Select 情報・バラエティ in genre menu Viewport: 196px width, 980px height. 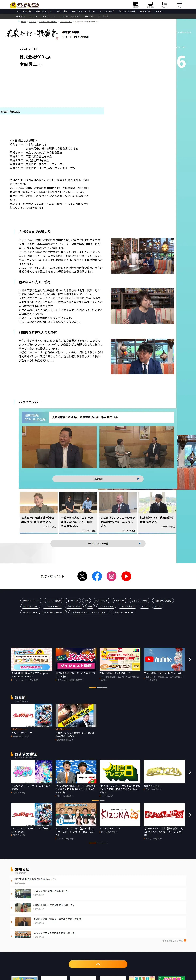44,11
